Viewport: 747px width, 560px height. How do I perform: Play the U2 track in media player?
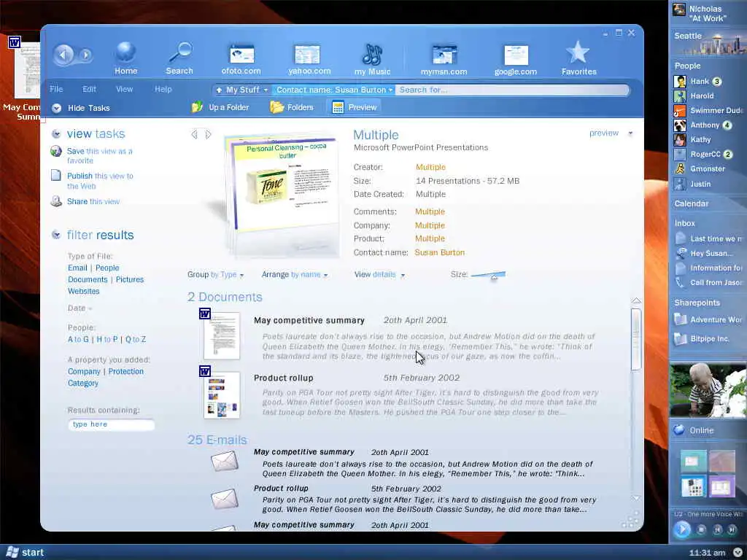pos(682,529)
